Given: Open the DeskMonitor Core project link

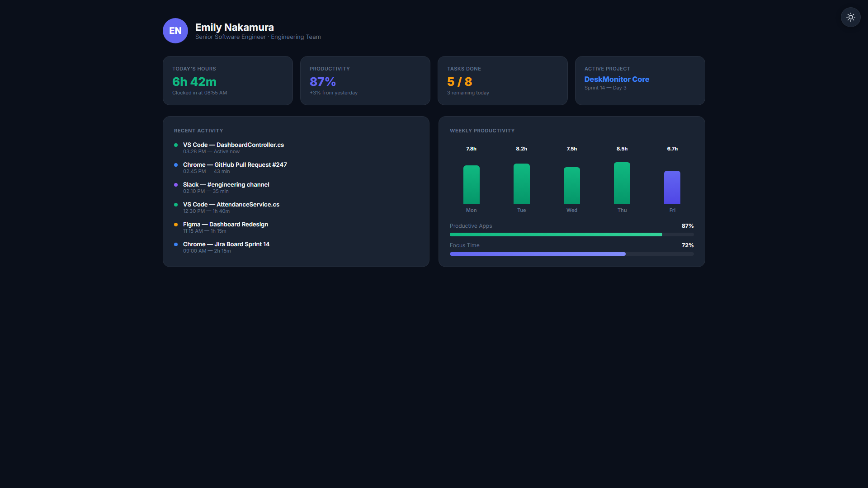Looking at the screenshot, I should (617, 79).
